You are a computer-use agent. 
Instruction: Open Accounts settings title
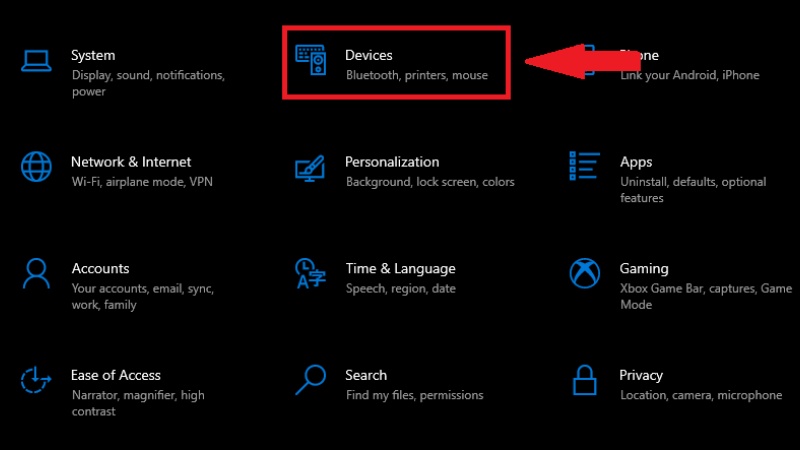coord(100,268)
